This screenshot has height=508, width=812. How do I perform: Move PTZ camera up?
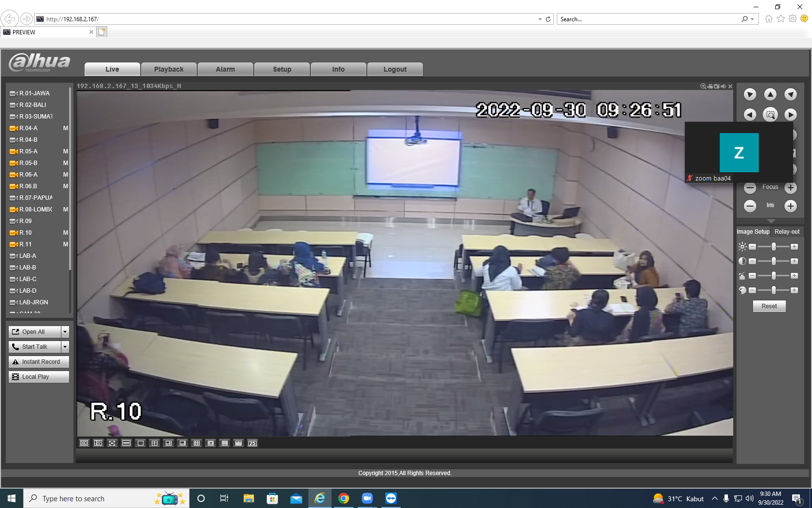[x=770, y=94]
